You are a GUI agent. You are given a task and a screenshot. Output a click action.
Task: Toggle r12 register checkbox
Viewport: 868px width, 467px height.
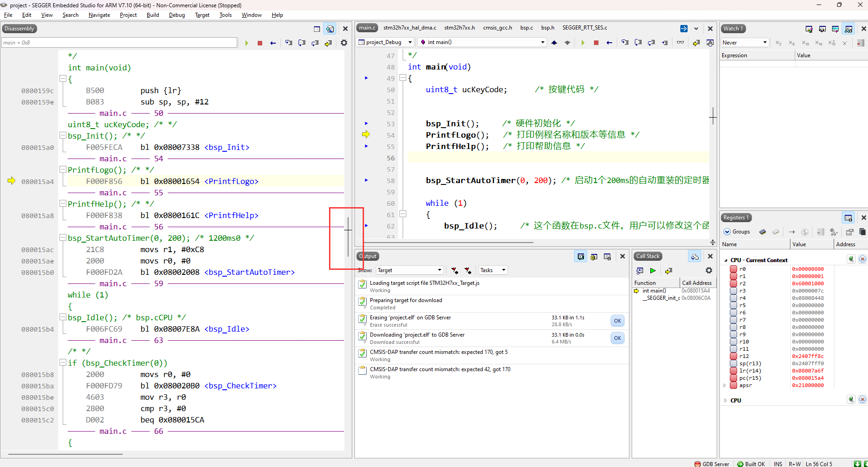coord(733,356)
